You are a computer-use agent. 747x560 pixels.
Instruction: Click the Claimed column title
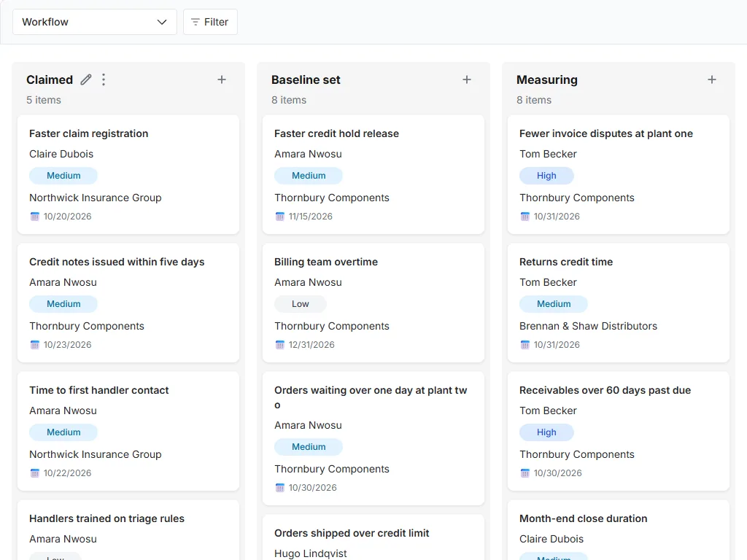pyautogui.click(x=50, y=79)
